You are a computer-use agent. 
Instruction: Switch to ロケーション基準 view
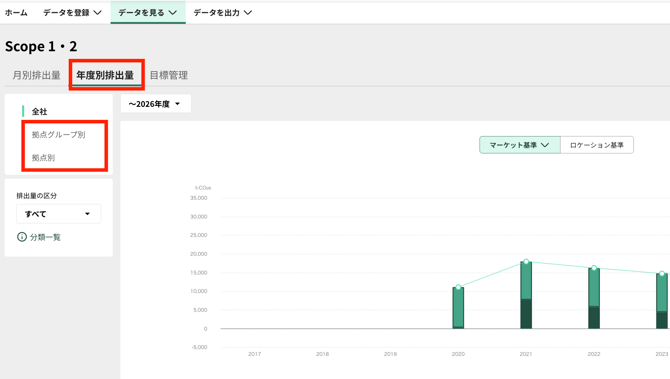pos(597,145)
